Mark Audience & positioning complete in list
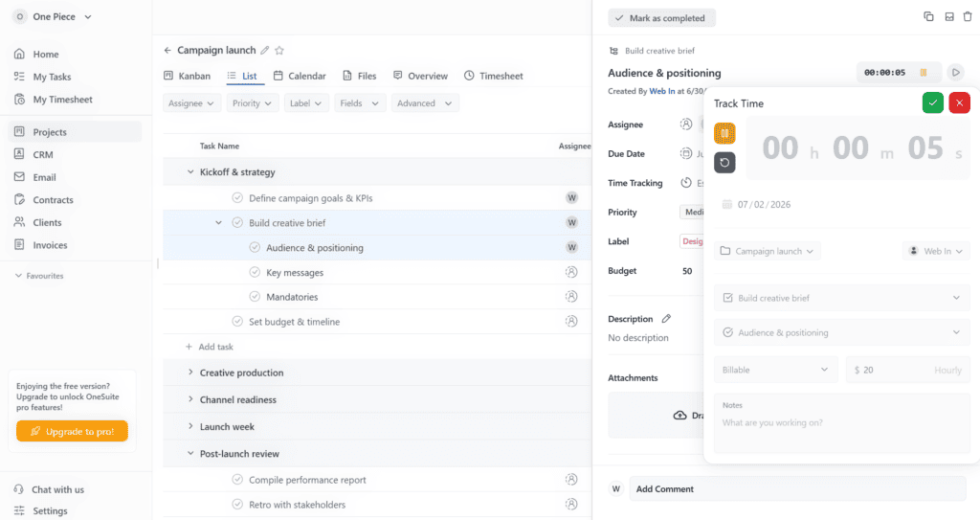 [255, 247]
